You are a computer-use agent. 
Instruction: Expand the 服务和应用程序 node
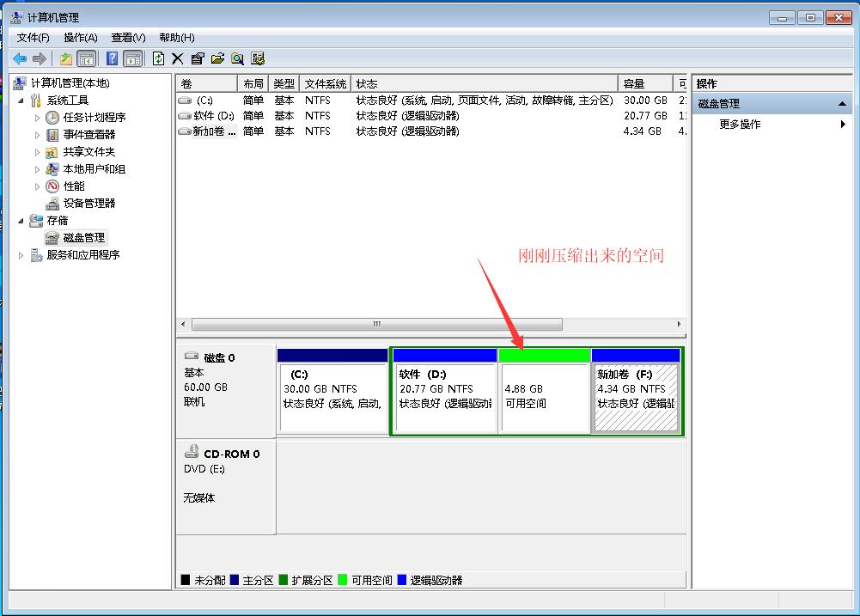tap(21, 254)
